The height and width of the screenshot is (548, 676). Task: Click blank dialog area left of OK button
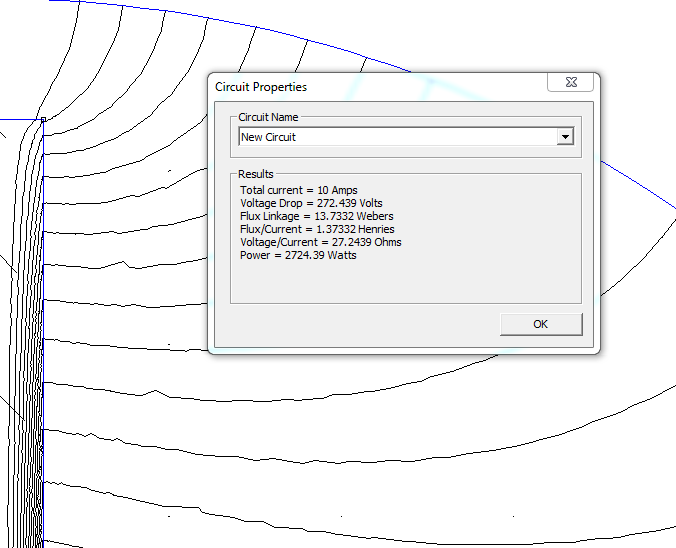pyautogui.click(x=350, y=325)
